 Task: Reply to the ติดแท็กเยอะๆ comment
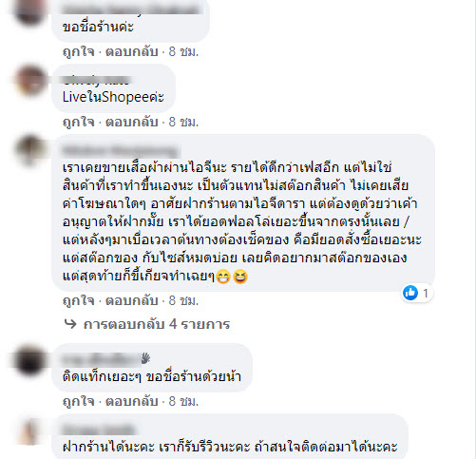click(131, 401)
